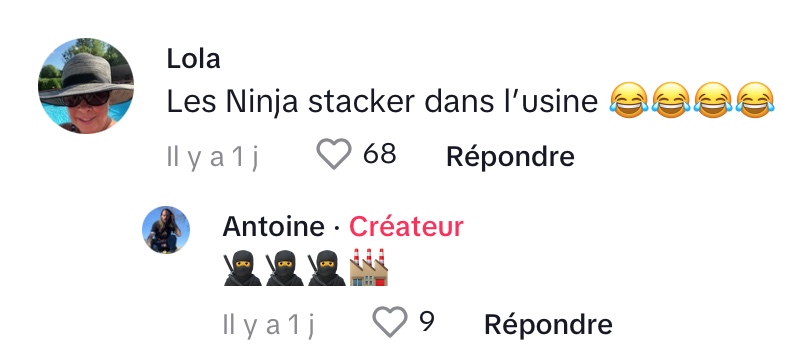Open the Lola username link
The image size is (812, 362).
coord(193,59)
